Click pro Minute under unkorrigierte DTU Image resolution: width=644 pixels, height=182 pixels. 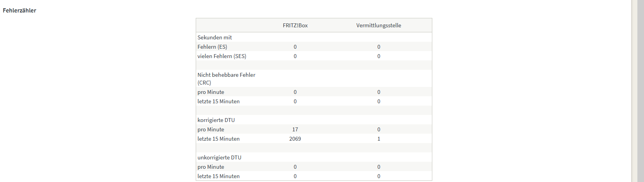211,167
